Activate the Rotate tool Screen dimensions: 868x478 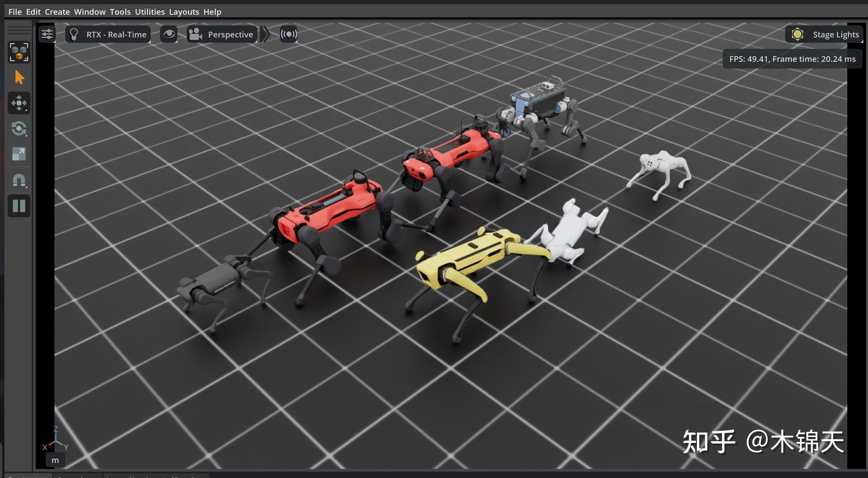tap(19, 129)
